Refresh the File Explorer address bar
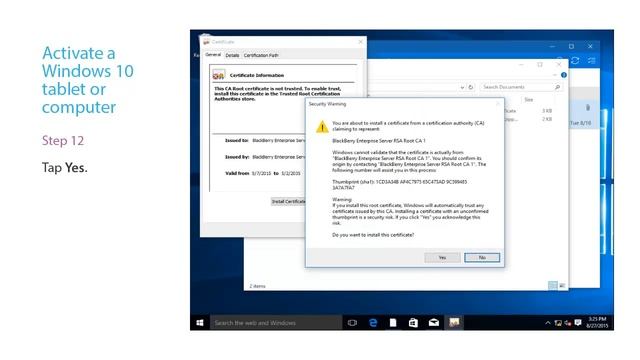Viewport: 640px width, 360px height. (x=471, y=87)
